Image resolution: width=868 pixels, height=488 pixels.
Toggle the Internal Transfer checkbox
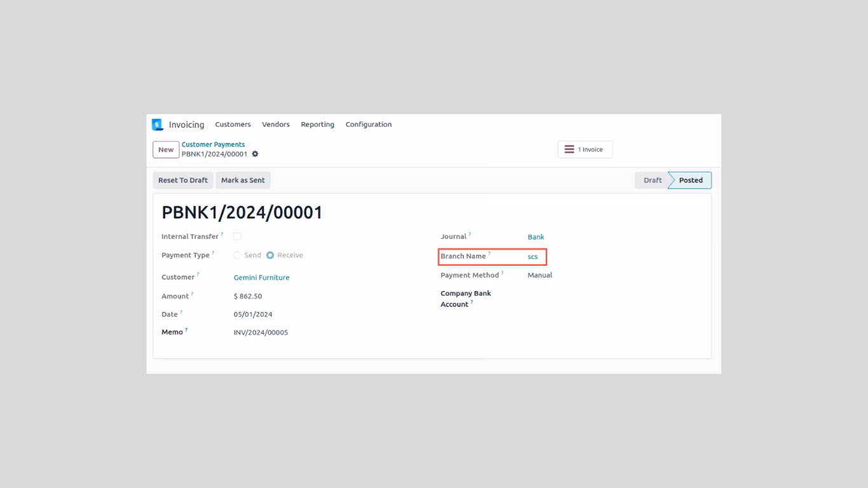(x=237, y=236)
